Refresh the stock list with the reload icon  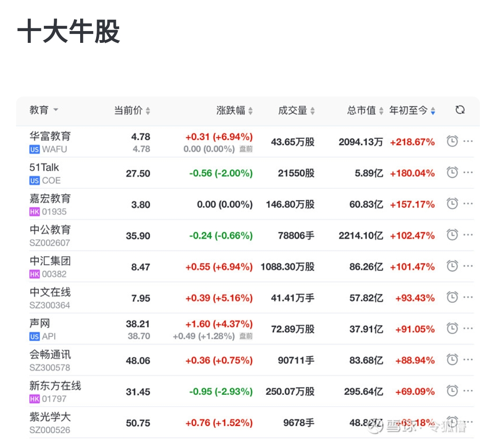point(460,110)
